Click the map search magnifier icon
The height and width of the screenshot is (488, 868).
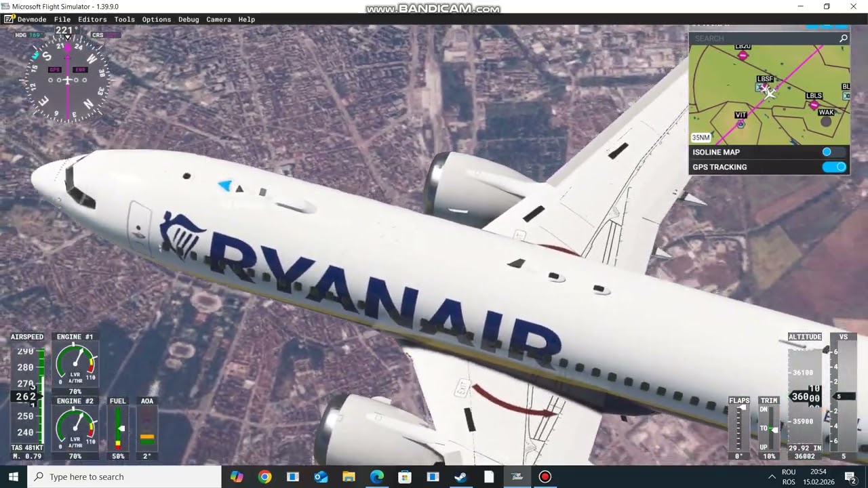[x=843, y=39]
